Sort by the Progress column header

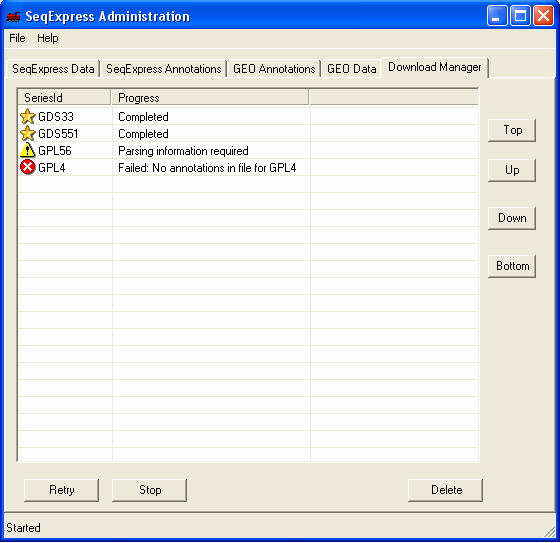click(210, 98)
